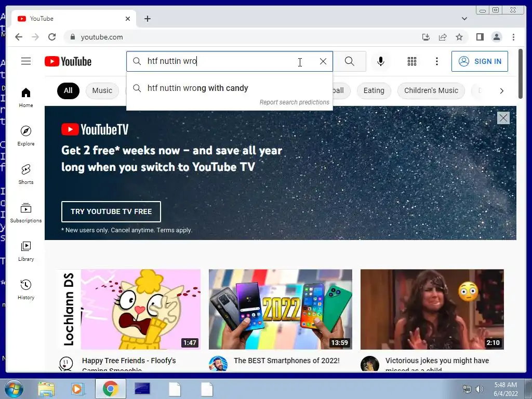Select the Children's Music filter chip
The height and width of the screenshot is (399, 532).
pos(431,90)
